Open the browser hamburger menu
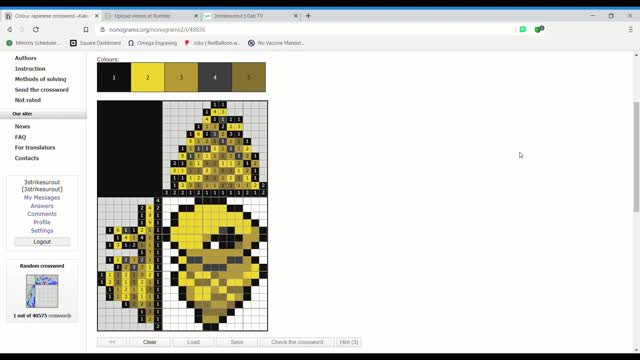Viewport: 640px width, 360px height. [x=631, y=29]
